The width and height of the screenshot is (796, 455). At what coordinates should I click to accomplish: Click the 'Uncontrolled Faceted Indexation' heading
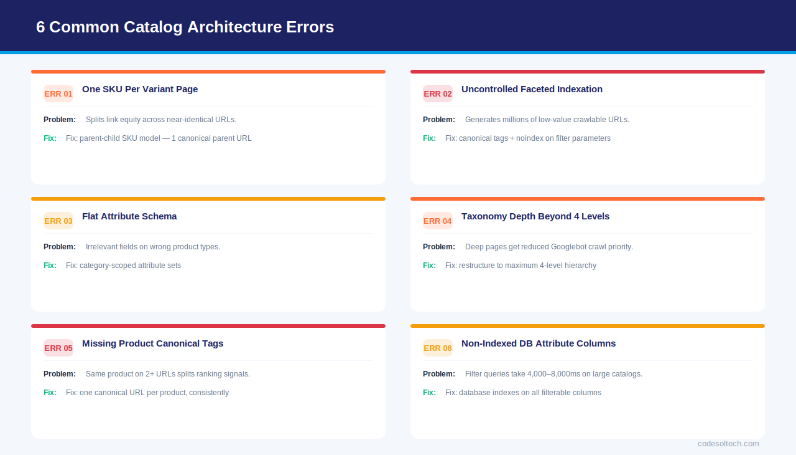click(x=532, y=89)
